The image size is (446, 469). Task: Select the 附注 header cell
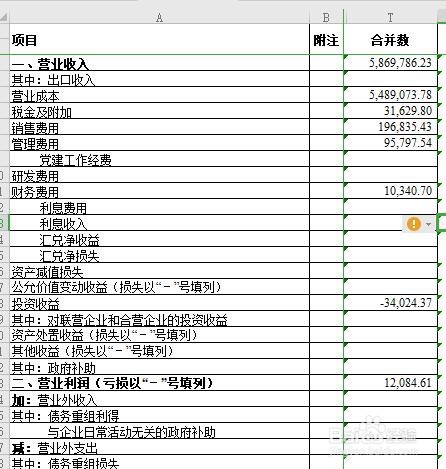(326, 40)
